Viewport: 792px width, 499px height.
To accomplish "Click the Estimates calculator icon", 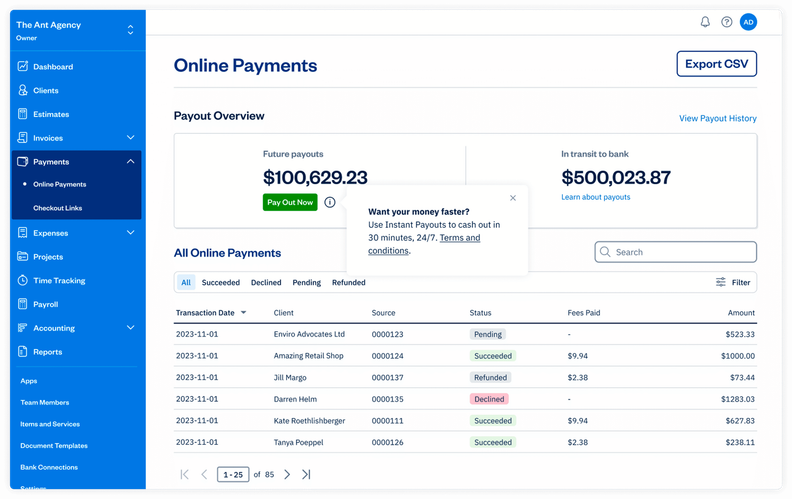I will 22,114.
